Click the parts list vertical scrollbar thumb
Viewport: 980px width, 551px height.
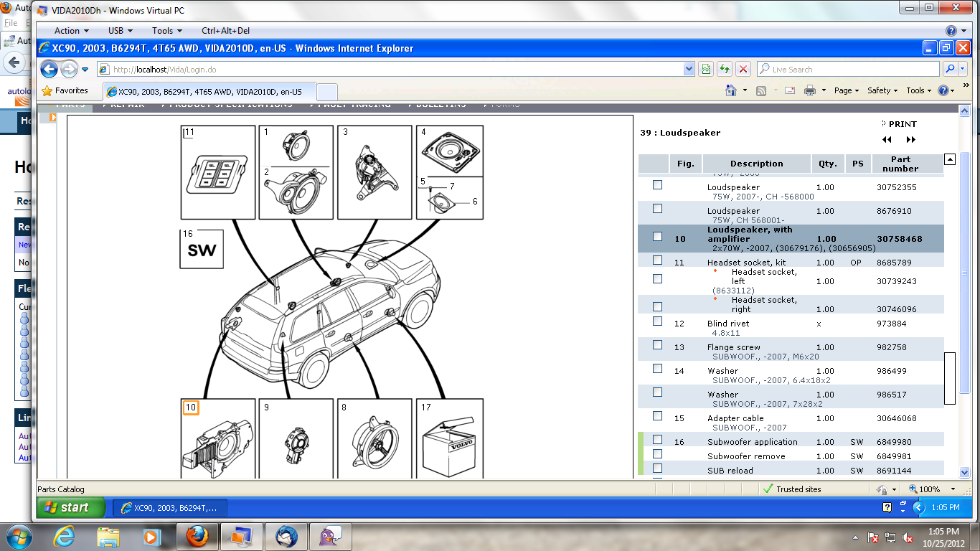pos(949,378)
